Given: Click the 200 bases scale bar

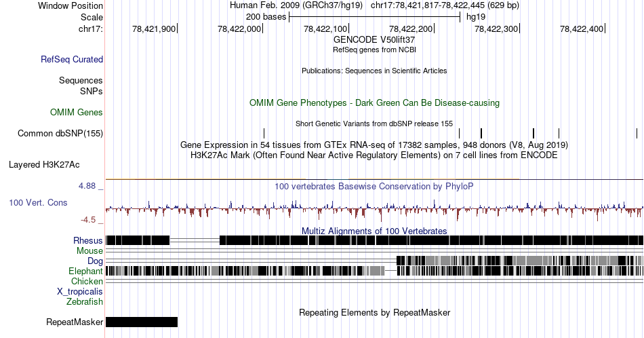Looking at the screenshot, I should pyautogui.click(x=374, y=17).
